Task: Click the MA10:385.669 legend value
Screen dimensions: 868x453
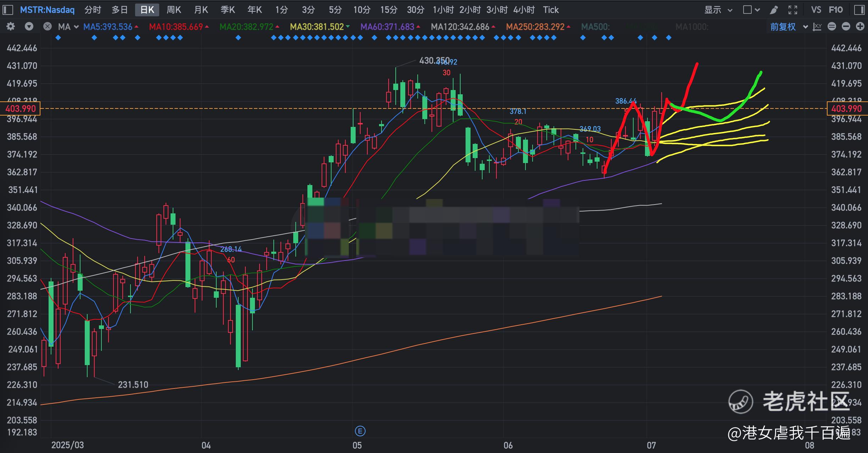Action: [x=176, y=27]
